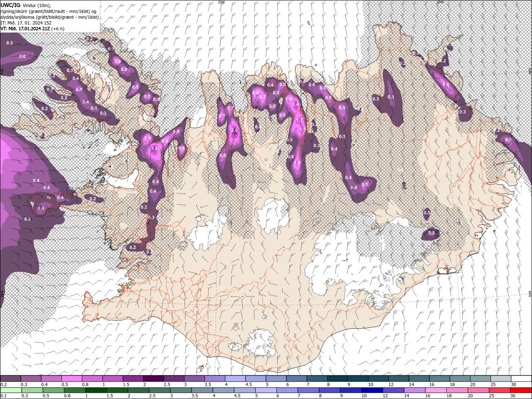Click the 'UWC/IG' title text
This screenshot has height=399, width=532.
click(x=11, y=5)
